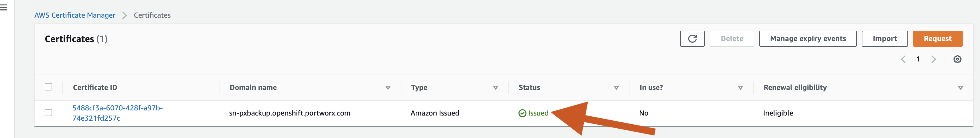The image size is (980, 138).
Task: Sort by Renewal eligibility column arrow
Action: click(x=960, y=88)
